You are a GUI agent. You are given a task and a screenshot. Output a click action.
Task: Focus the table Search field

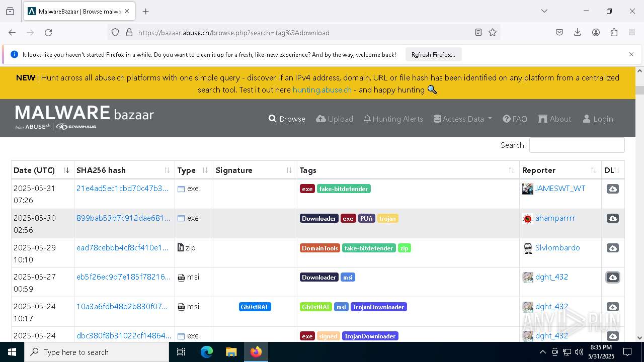[x=577, y=145]
